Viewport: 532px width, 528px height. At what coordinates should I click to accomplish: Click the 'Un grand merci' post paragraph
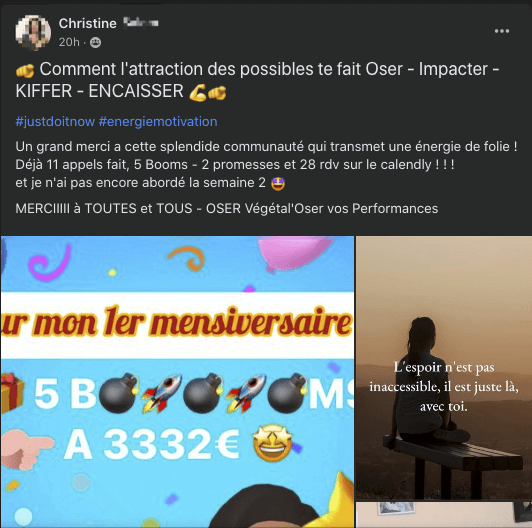tap(266, 165)
